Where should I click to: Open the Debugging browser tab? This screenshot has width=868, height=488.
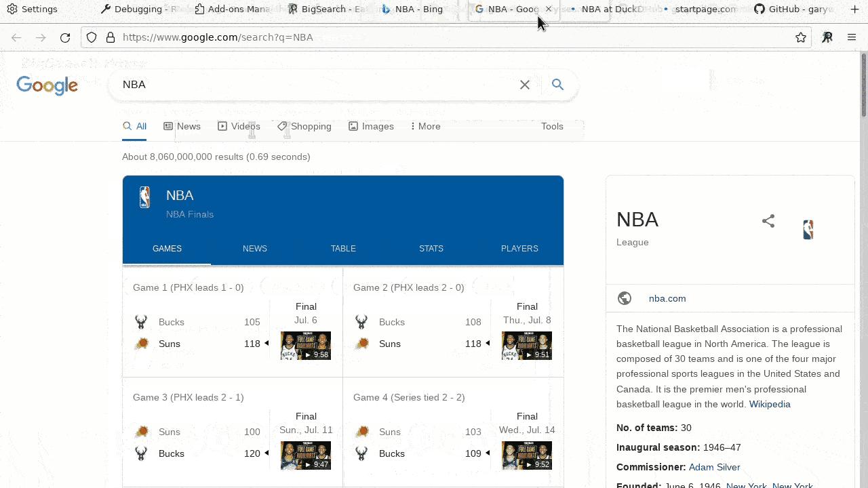138,9
